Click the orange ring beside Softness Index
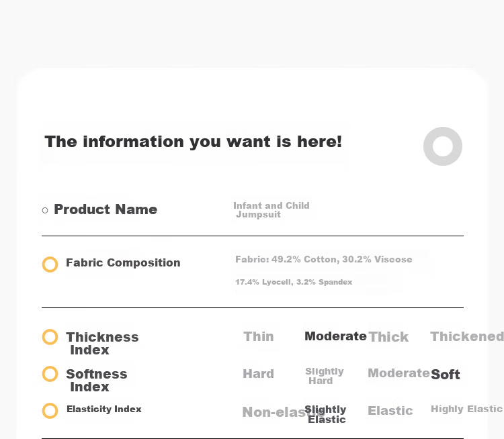 click(50, 374)
